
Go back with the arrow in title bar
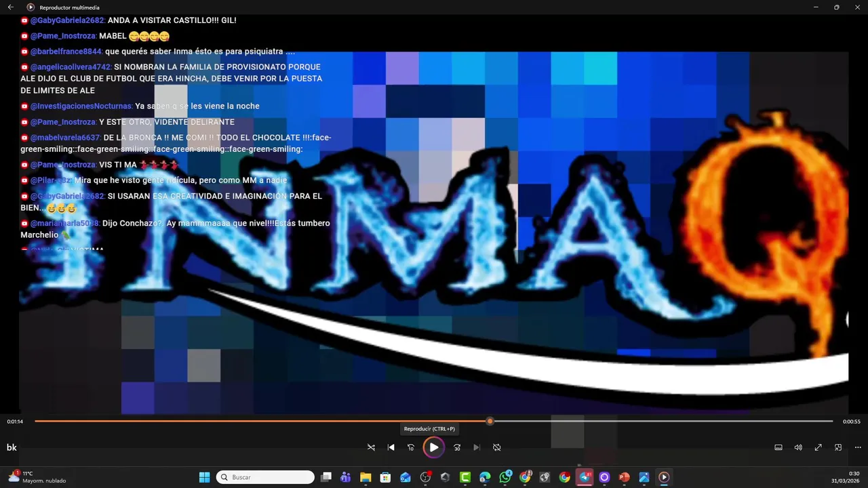coord(10,7)
